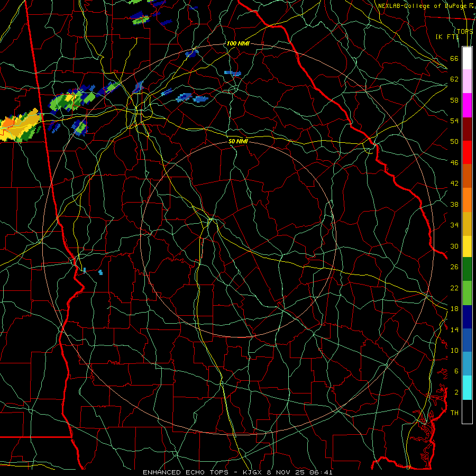Image resolution: width=476 pixels, height=476 pixels.
Task: Click the legend value "2"
Action: pyautogui.click(x=456, y=392)
